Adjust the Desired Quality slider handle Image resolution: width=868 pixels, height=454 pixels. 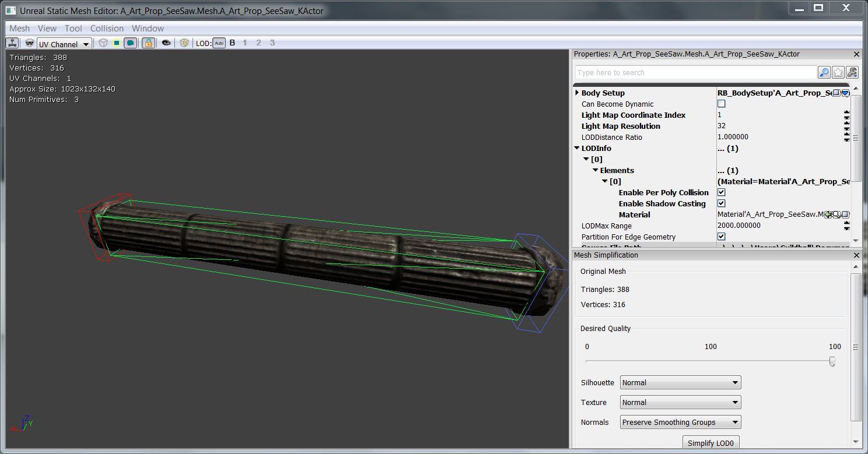(832, 361)
